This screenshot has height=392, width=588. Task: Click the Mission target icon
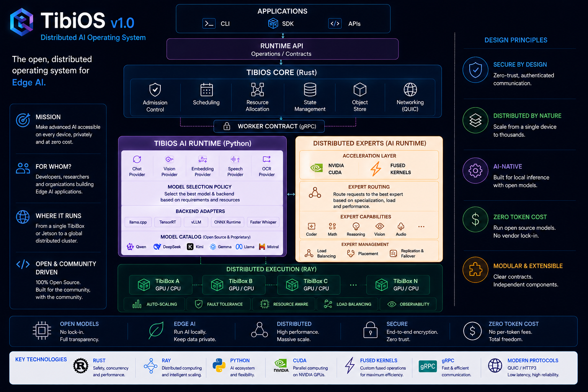tap(23, 120)
